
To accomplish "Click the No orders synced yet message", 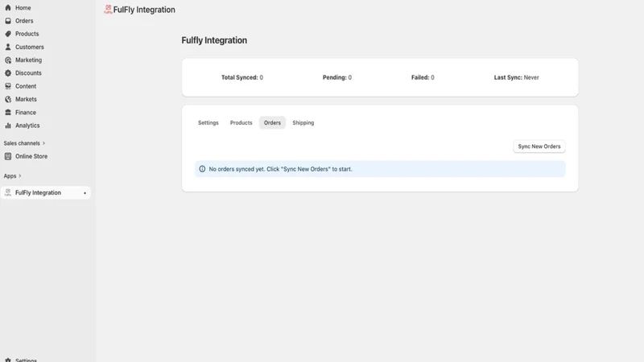I will click(x=280, y=169).
